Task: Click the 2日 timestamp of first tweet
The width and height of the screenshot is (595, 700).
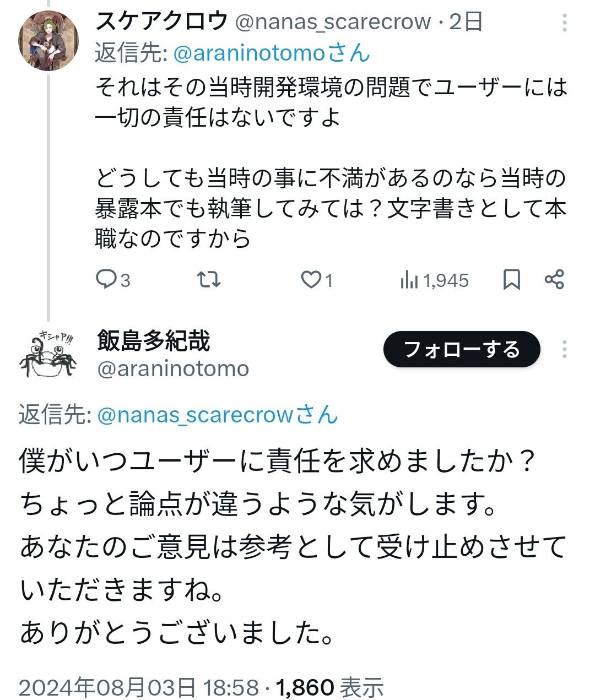Action: click(466, 21)
